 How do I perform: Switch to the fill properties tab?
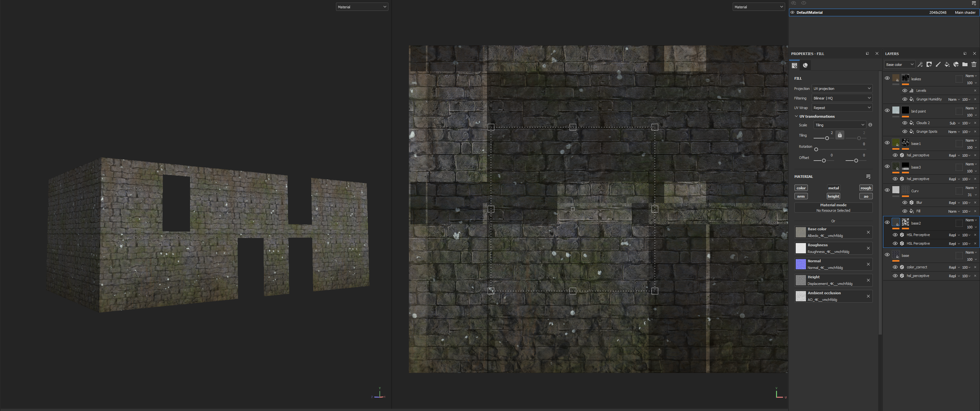pos(794,65)
